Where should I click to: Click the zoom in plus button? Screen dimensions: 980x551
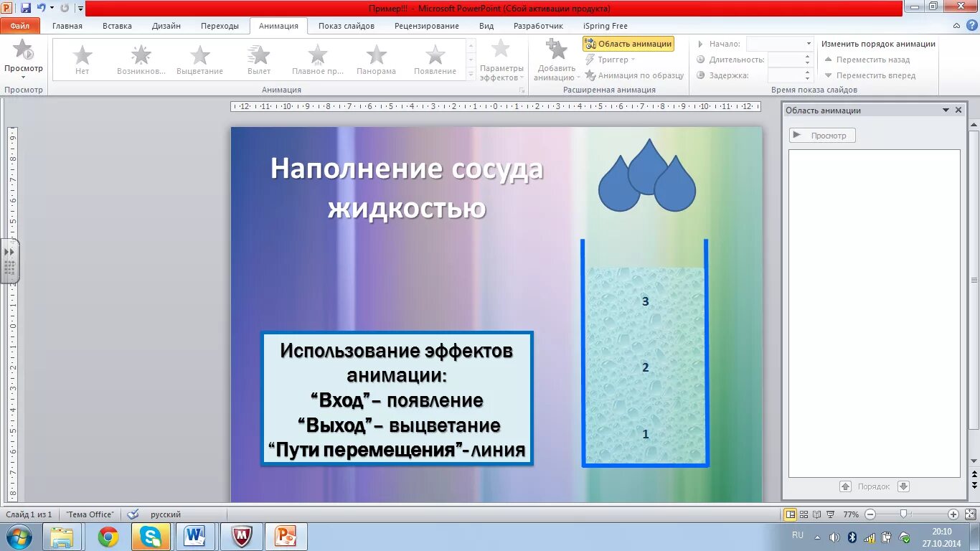tap(953, 514)
